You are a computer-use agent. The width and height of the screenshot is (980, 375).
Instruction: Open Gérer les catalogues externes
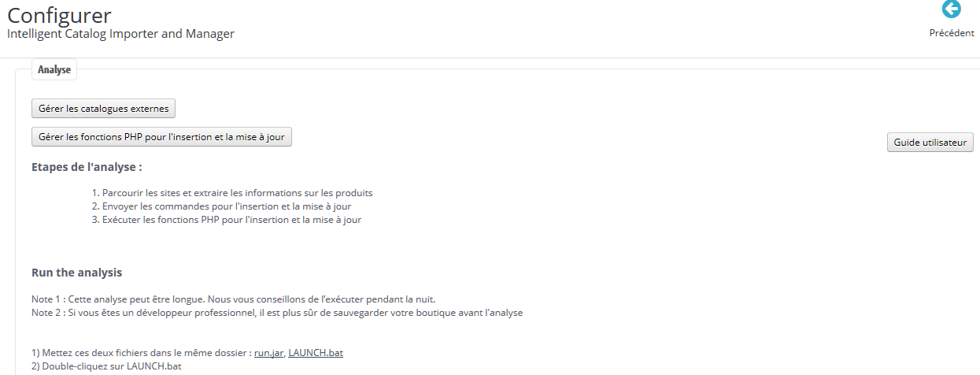pos(103,109)
